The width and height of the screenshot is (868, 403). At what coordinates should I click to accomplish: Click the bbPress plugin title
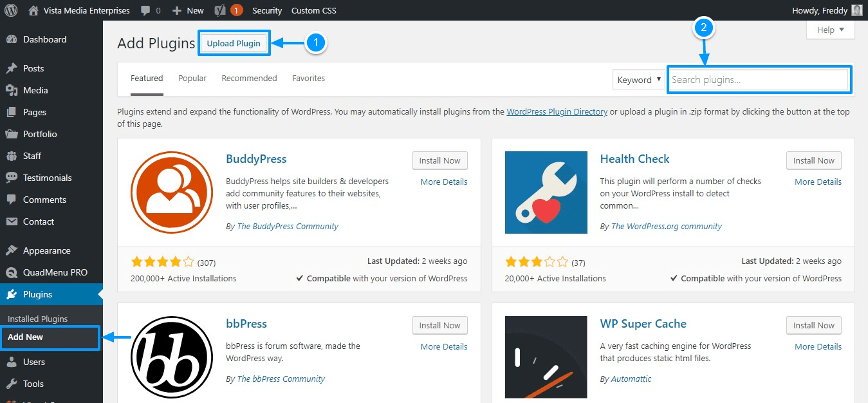[246, 324]
